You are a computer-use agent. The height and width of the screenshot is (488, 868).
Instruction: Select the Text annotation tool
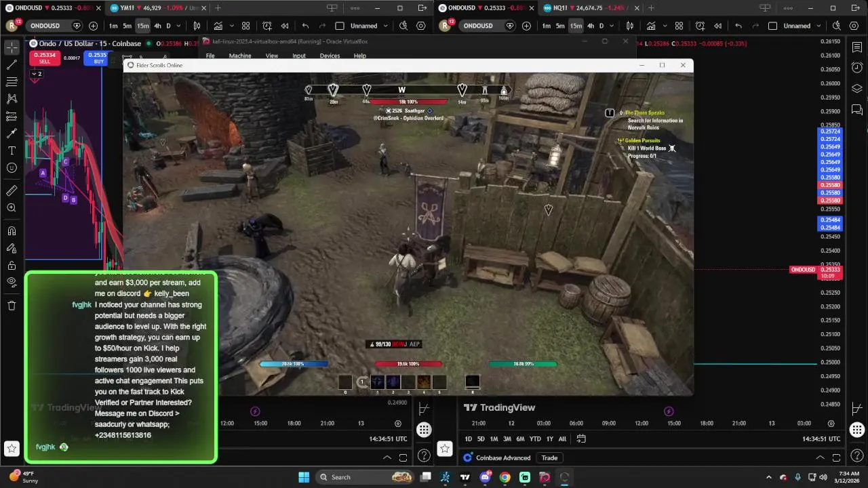click(x=12, y=150)
